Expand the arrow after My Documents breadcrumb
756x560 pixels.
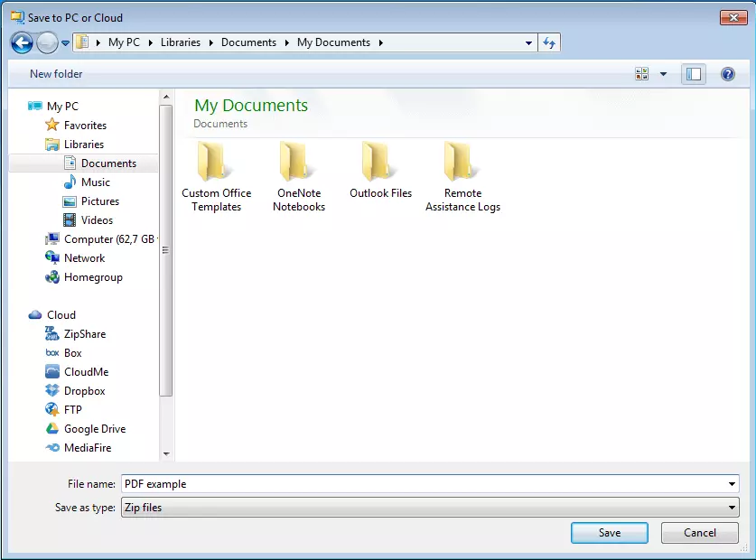[381, 43]
